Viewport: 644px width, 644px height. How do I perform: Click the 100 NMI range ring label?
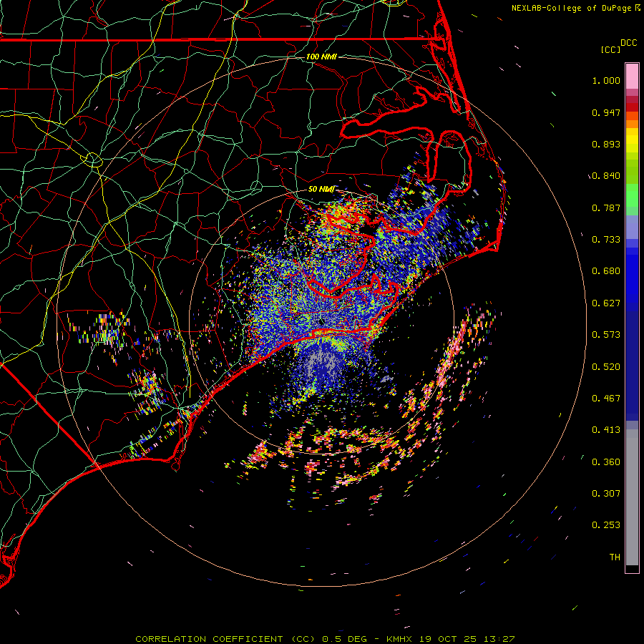(x=321, y=57)
